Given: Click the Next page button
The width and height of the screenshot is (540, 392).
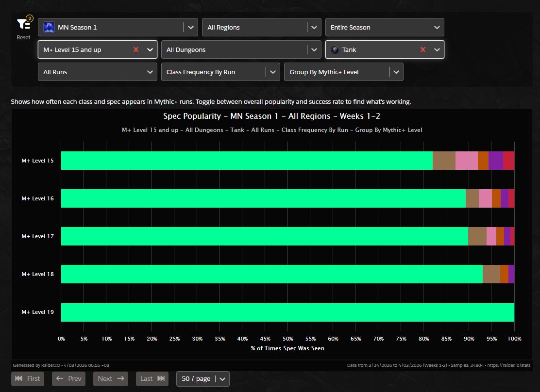Looking at the screenshot, I should click(111, 378).
